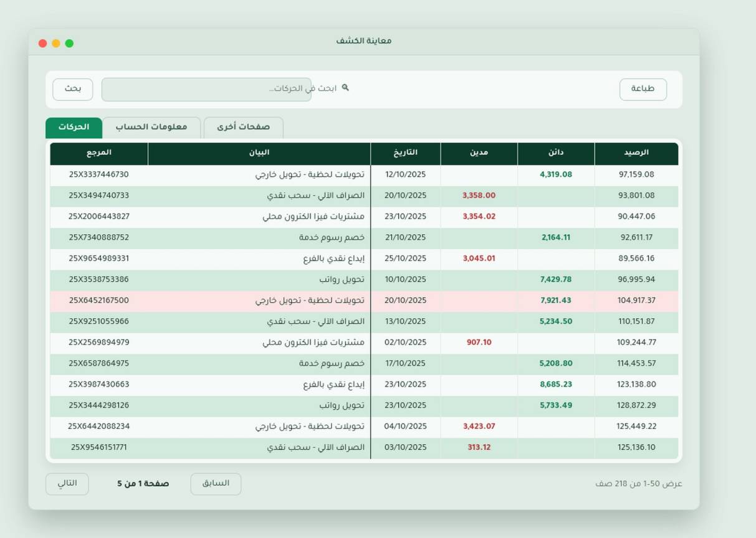Click credit amount 7,429.78

click(x=556, y=280)
